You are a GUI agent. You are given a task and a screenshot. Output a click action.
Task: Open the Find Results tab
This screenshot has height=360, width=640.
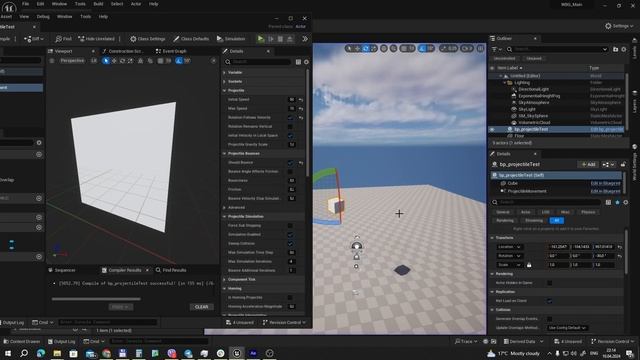(171, 270)
